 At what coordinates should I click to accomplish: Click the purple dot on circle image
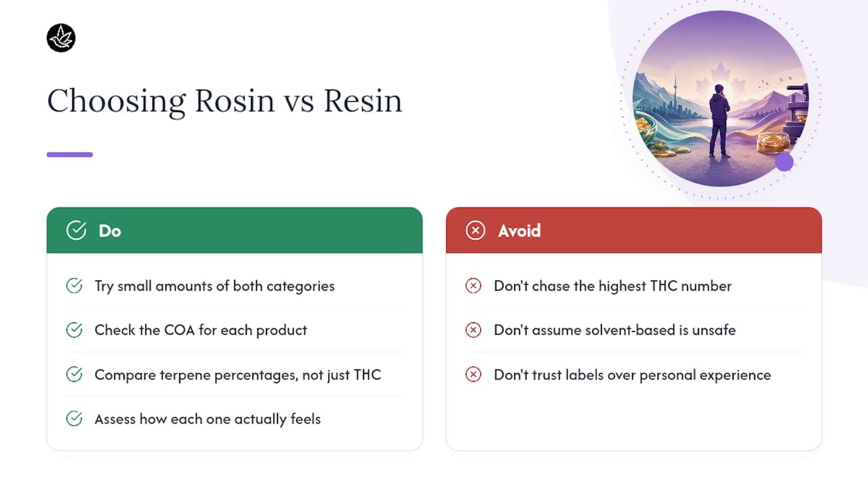pos(785,162)
